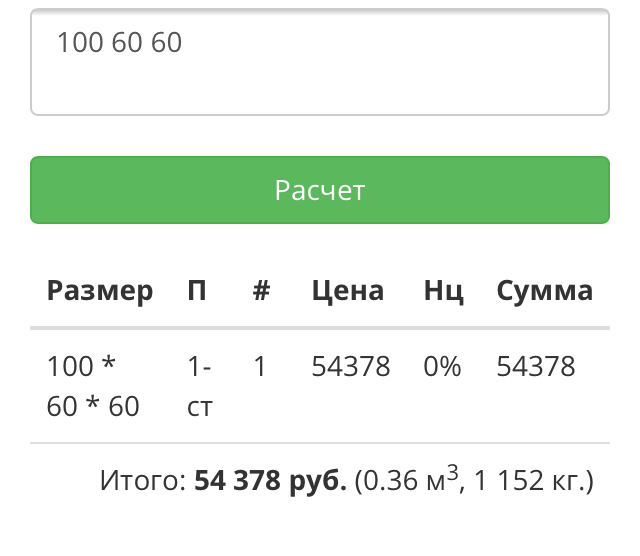
Task: Select the 100 * 60 * 60 size cell
Action: point(93,386)
